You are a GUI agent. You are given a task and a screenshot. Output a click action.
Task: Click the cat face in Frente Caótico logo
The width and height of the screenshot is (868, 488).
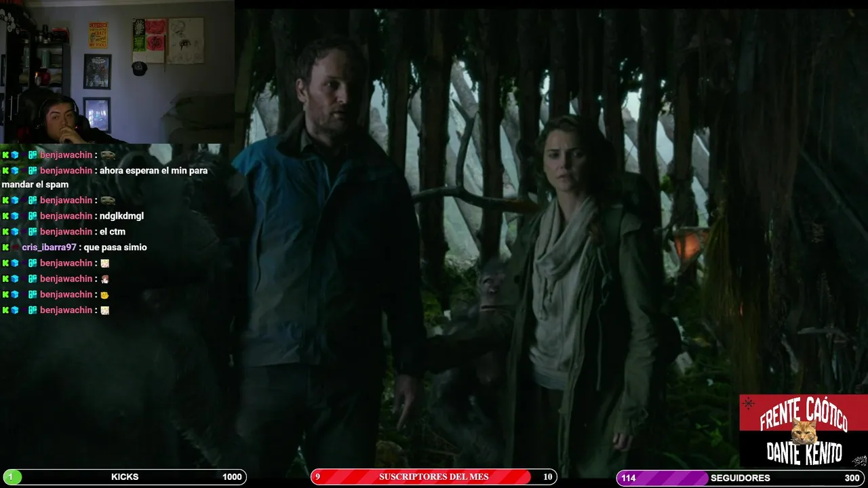point(804,432)
